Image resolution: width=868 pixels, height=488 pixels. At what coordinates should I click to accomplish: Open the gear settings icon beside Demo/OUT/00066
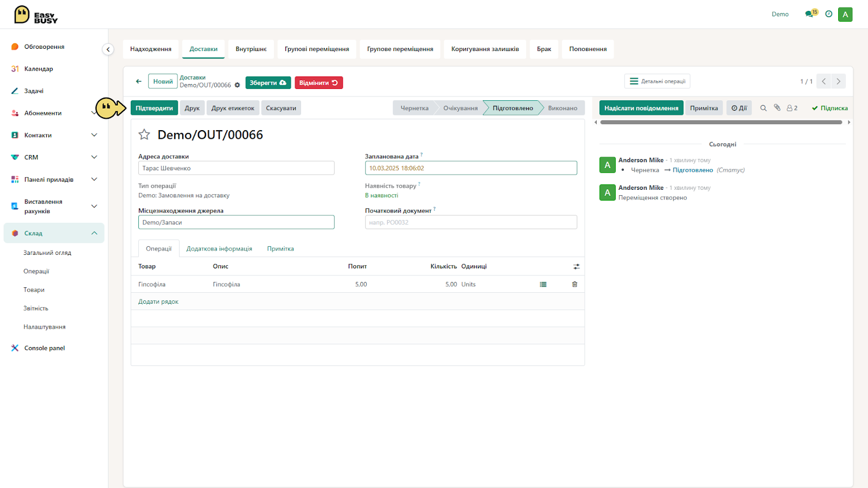click(237, 85)
